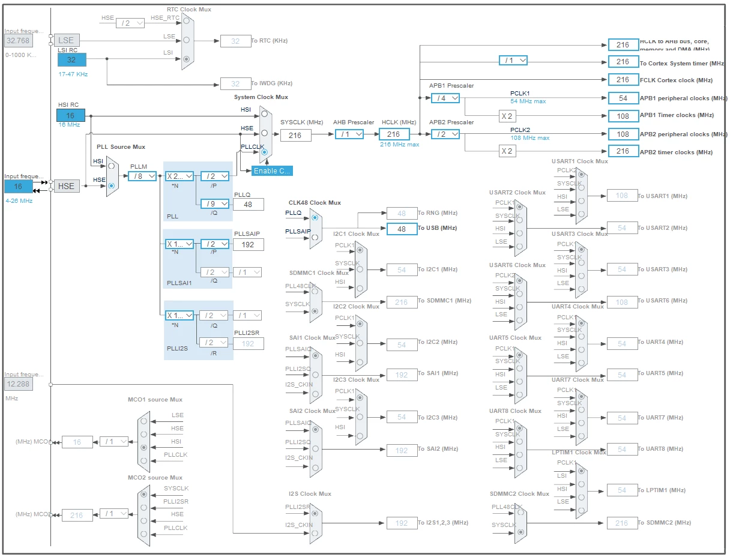The height and width of the screenshot is (560, 736).
Task: Click the 'PLL Source Mux' label
Action: 121,147
